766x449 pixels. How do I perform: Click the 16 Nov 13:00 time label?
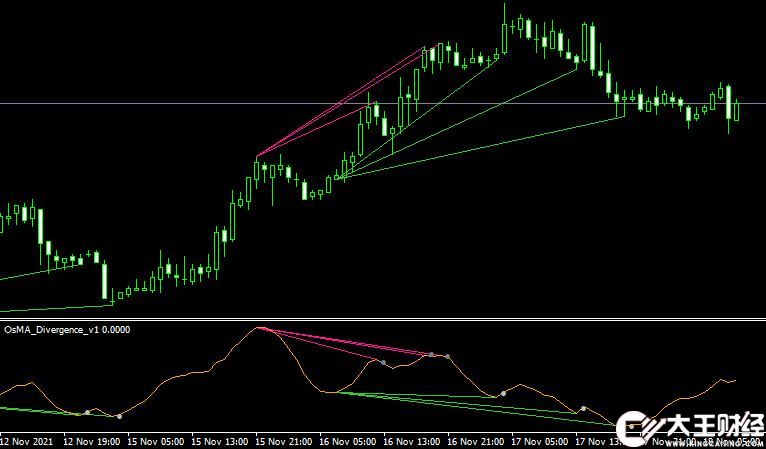(412, 442)
